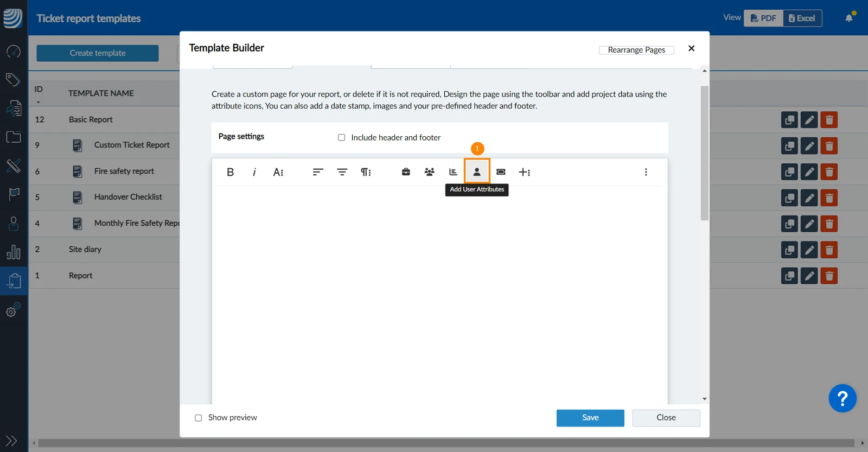Click the dialog's vertical scrollbar
This screenshot has height=452, width=868.
click(x=704, y=153)
